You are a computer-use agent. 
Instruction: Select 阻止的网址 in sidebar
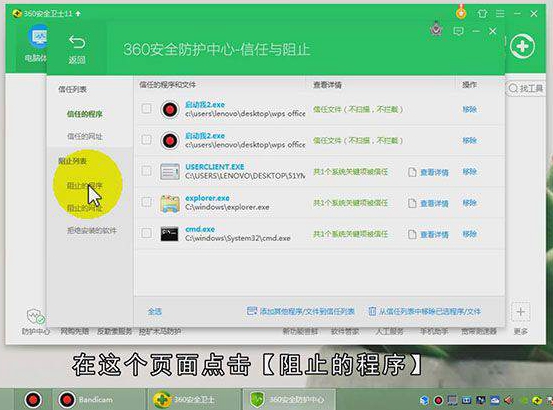(85, 208)
